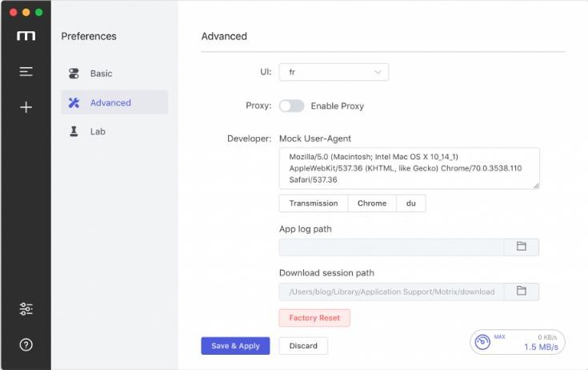This screenshot has width=588, height=370.
Task: Click inside the Mock User-Agent text area
Action: coord(409,168)
